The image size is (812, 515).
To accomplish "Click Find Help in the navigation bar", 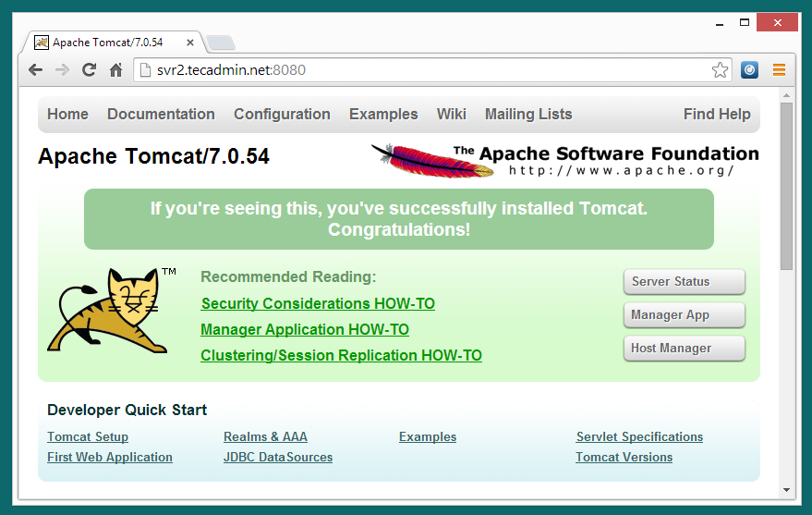I will [717, 114].
